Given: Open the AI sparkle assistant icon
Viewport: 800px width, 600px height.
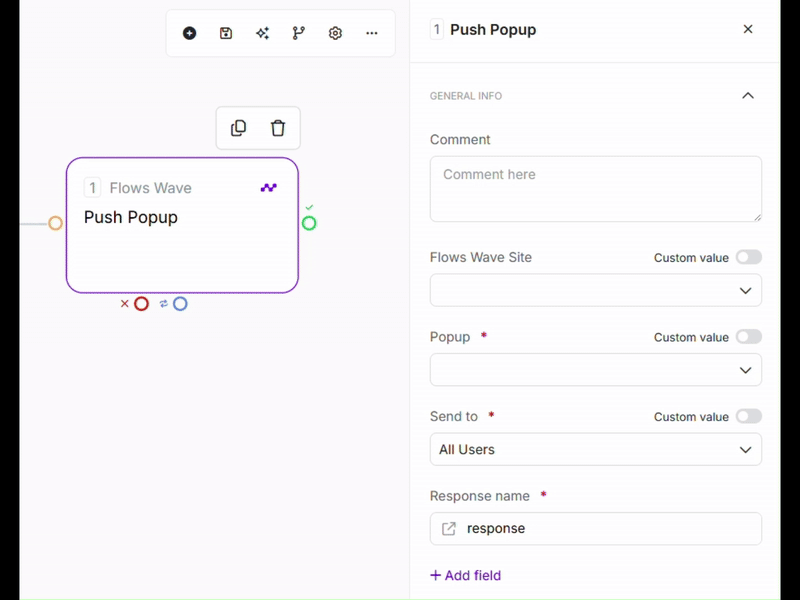Looking at the screenshot, I should coord(262,33).
